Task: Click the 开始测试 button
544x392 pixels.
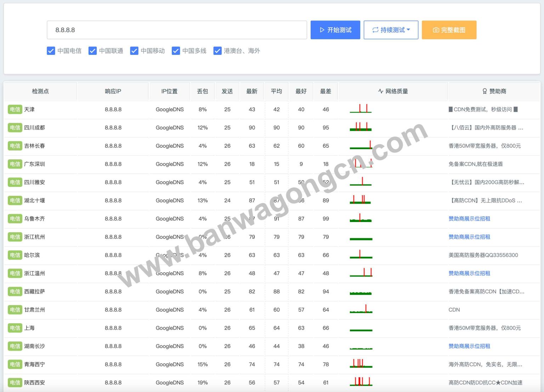Action: click(335, 30)
